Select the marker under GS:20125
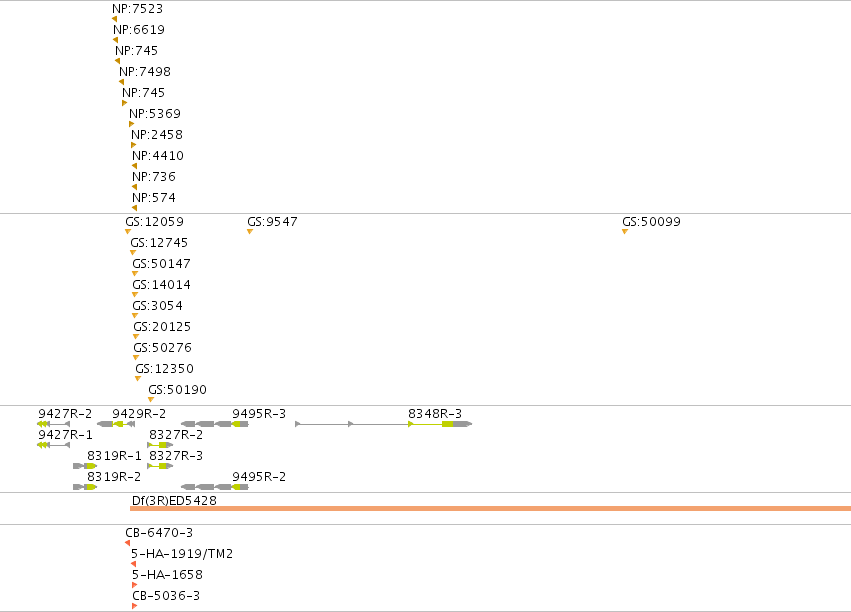 (x=136, y=337)
